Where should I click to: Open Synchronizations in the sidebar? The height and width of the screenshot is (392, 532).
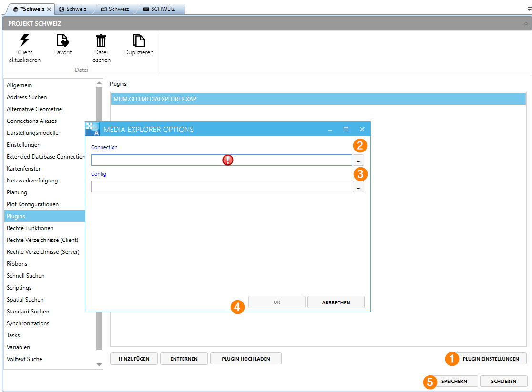pyautogui.click(x=28, y=323)
